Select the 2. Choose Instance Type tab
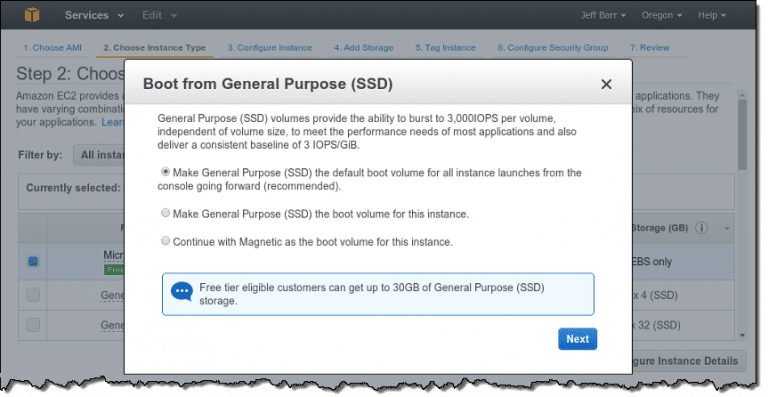 [154, 48]
